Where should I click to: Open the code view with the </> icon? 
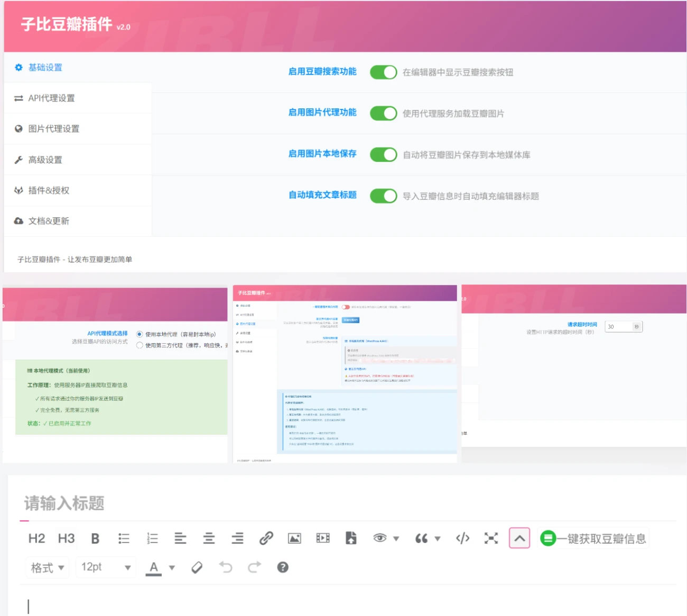click(x=462, y=538)
